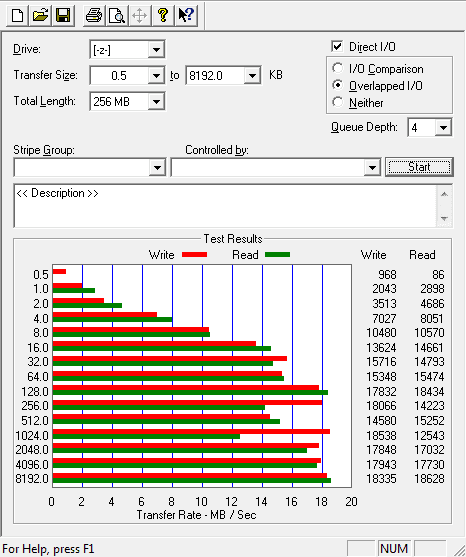Click the write value 10480
This screenshot has height=557, width=466.
pos(381,333)
